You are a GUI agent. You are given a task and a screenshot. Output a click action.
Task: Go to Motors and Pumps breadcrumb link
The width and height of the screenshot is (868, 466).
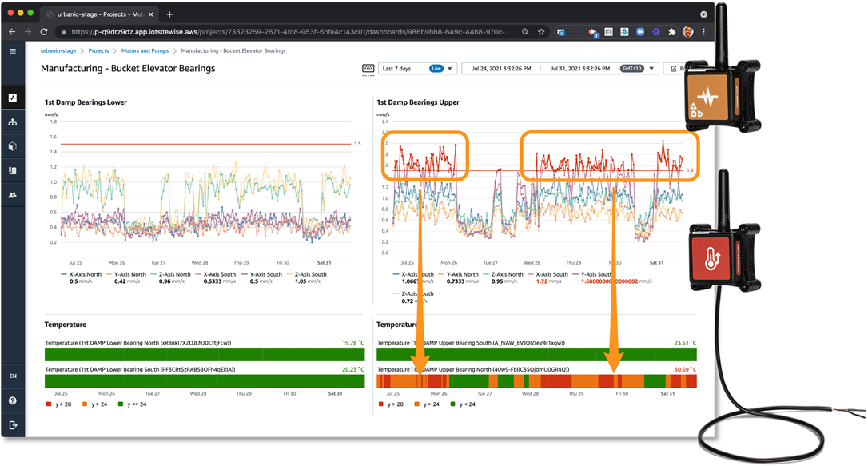click(145, 50)
